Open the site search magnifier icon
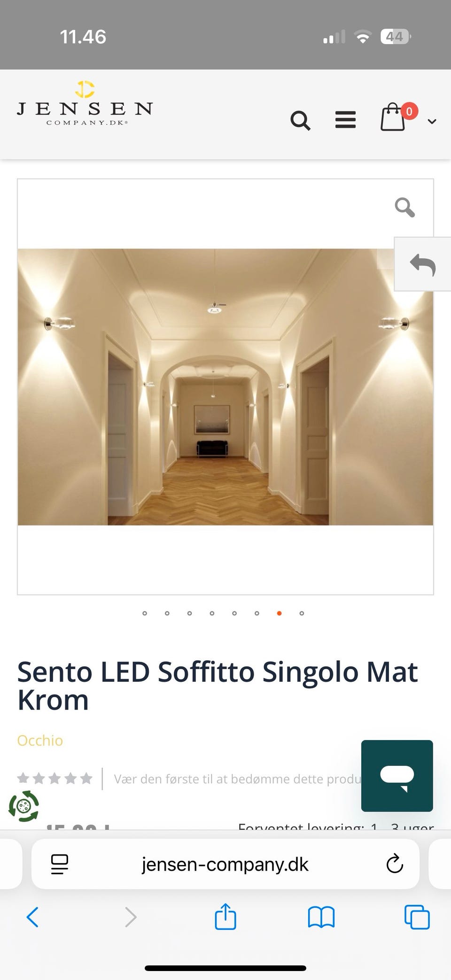 pyautogui.click(x=300, y=121)
